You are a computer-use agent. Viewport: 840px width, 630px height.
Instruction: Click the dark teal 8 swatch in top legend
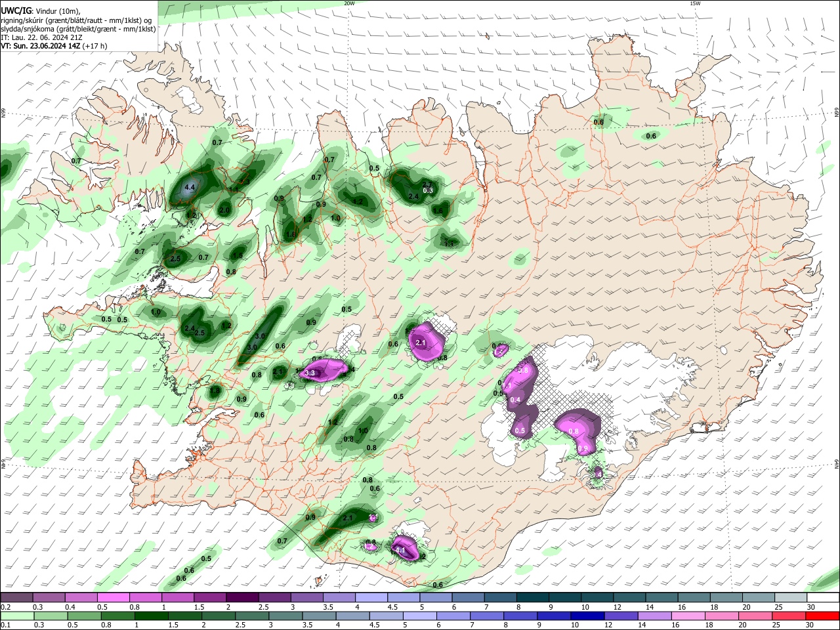pyautogui.click(x=532, y=598)
